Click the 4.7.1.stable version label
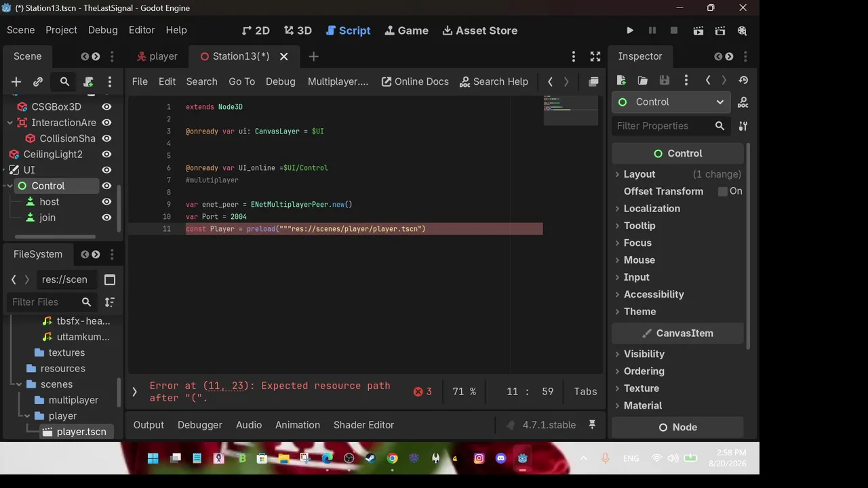868x488 pixels. [x=549, y=425]
